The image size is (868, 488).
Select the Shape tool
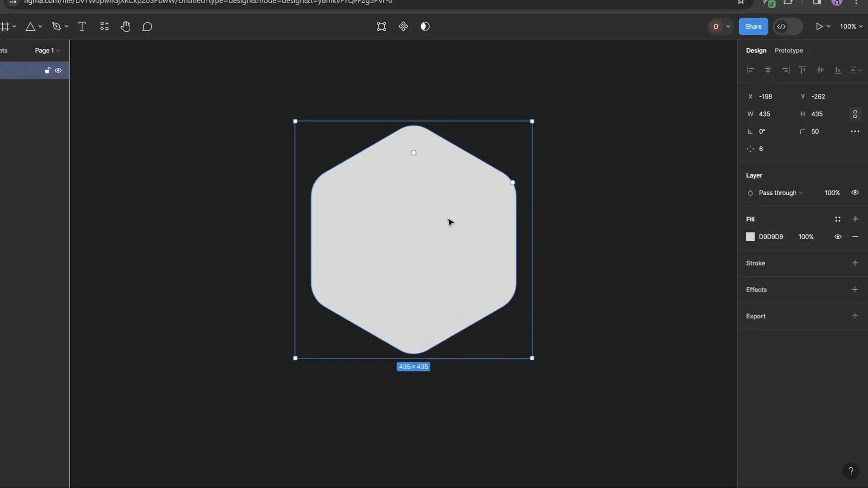[x=31, y=26]
